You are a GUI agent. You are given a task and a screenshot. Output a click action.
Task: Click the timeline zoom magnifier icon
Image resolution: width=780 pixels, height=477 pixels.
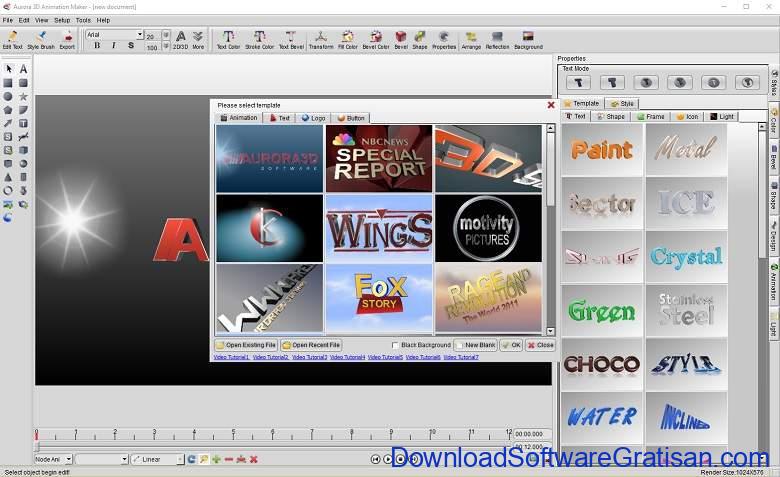pos(203,460)
